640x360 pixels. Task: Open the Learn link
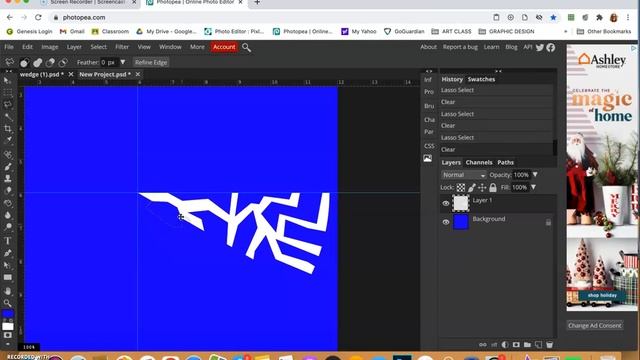point(491,47)
